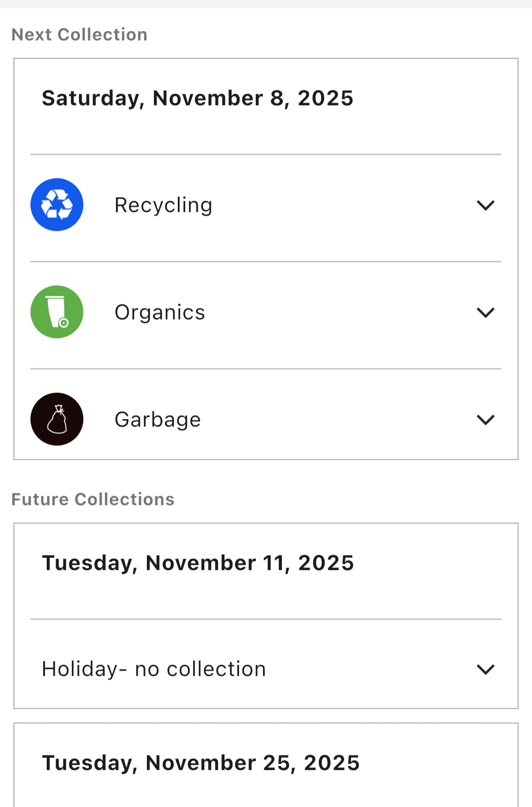Image resolution: width=532 pixels, height=807 pixels.
Task: Expand the Organics chevron arrow
Action: (x=485, y=313)
